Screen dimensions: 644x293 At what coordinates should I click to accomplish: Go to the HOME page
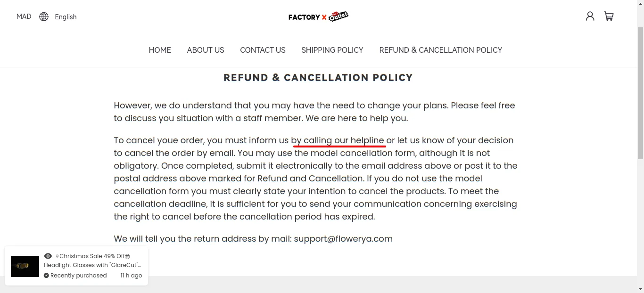click(160, 50)
